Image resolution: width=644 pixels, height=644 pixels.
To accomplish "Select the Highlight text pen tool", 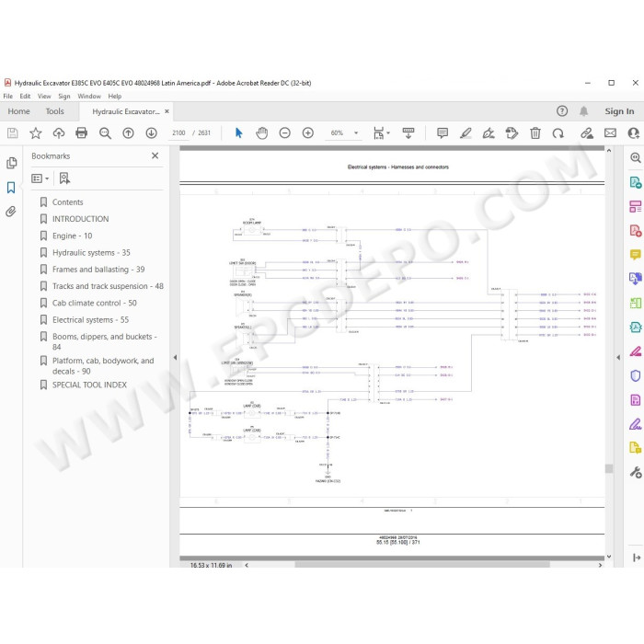I will click(466, 133).
